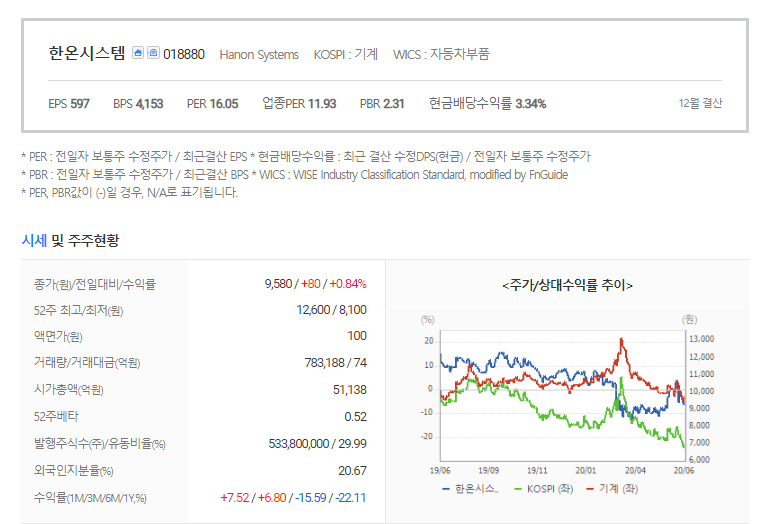Click the 수익률(1M/3M/6M/1Y,%) row label

click(x=90, y=498)
